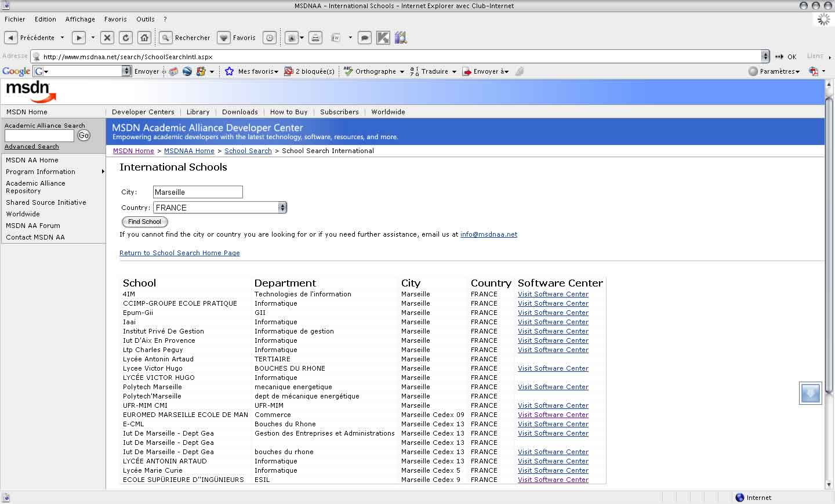The width and height of the screenshot is (835, 504).
Task: Click the Find School button
Action: [145, 222]
